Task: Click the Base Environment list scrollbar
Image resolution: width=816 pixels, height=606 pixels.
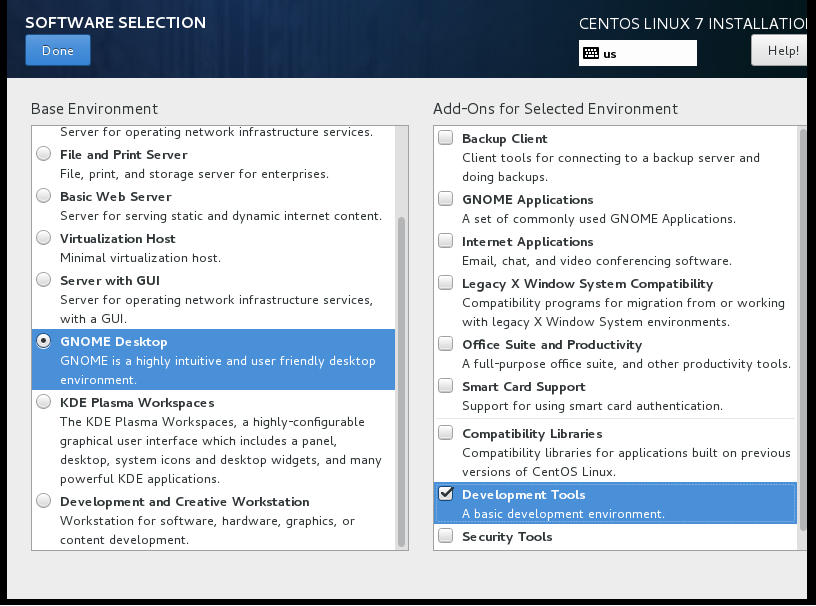Action: pos(401,381)
